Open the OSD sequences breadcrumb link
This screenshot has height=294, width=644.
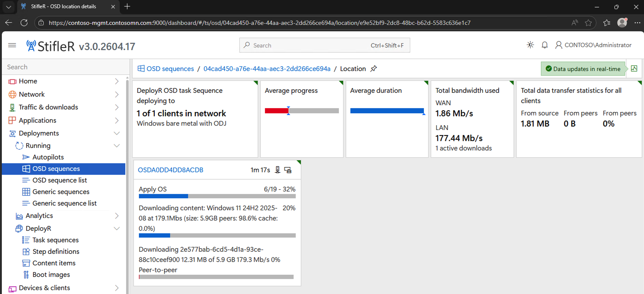(170, 69)
